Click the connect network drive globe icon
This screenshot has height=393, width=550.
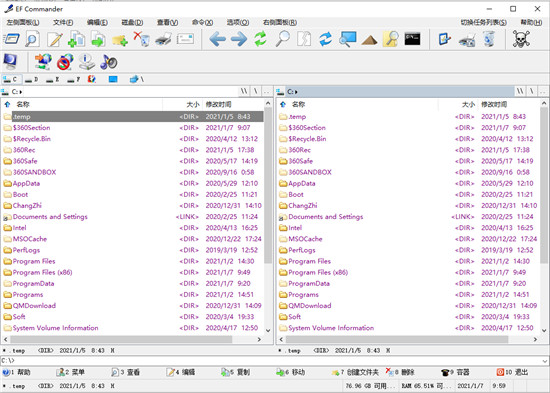click(43, 62)
